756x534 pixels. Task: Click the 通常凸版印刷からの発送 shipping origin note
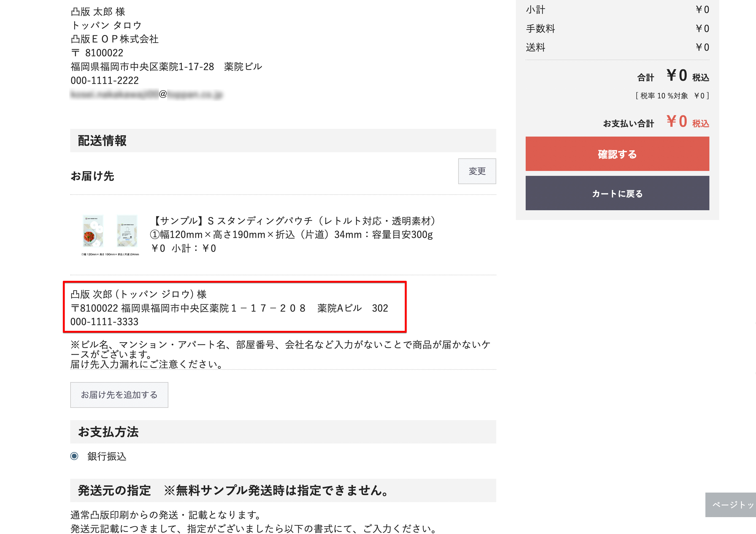tap(166, 515)
